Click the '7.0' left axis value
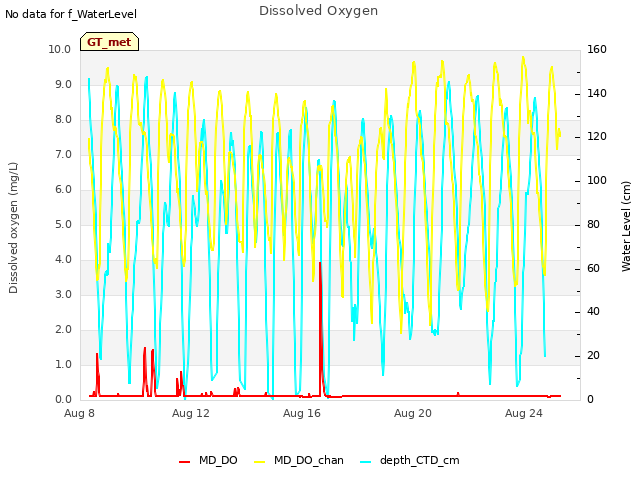Screen dimensions: 640x480 click(x=63, y=155)
